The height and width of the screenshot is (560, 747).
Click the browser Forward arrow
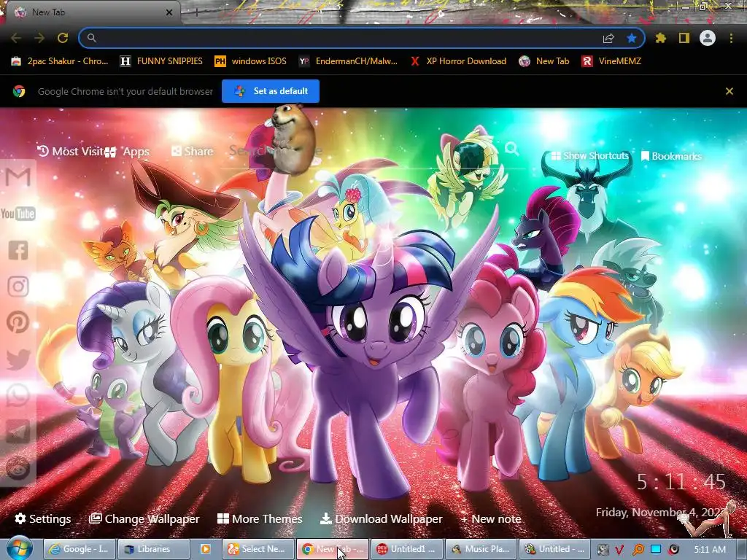click(x=39, y=38)
